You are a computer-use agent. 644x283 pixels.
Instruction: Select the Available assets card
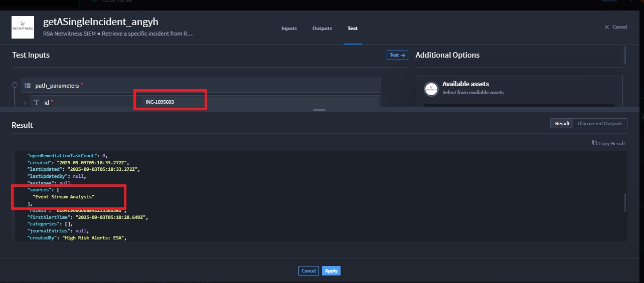click(519, 89)
